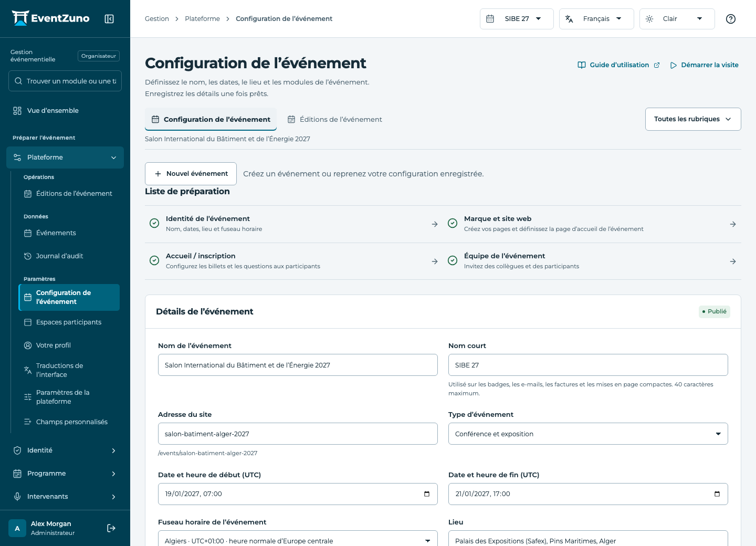The height and width of the screenshot is (546, 756).
Task: Open the SIBE 27 event selector dropdown
Action: pos(517,19)
